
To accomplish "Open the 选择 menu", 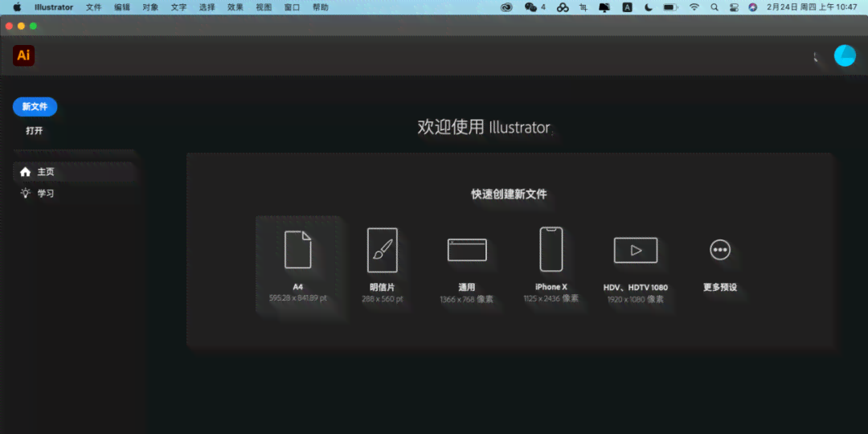I will (x=207, y=7).
